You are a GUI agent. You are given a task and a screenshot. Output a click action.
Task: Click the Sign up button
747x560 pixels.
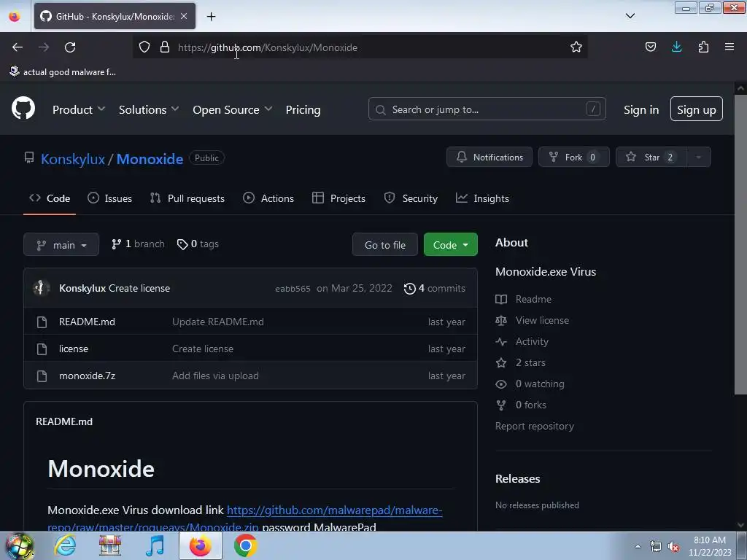[x=697, y=109]
